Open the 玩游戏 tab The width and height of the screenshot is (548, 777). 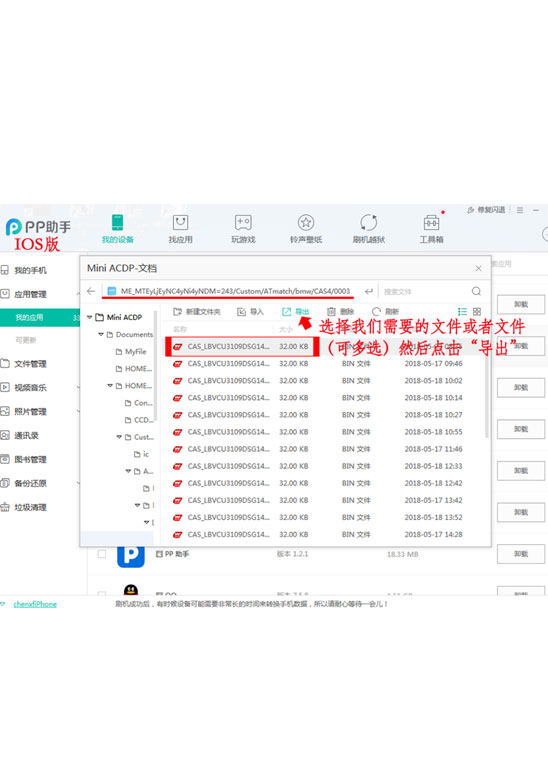click(x=243, y=229)
